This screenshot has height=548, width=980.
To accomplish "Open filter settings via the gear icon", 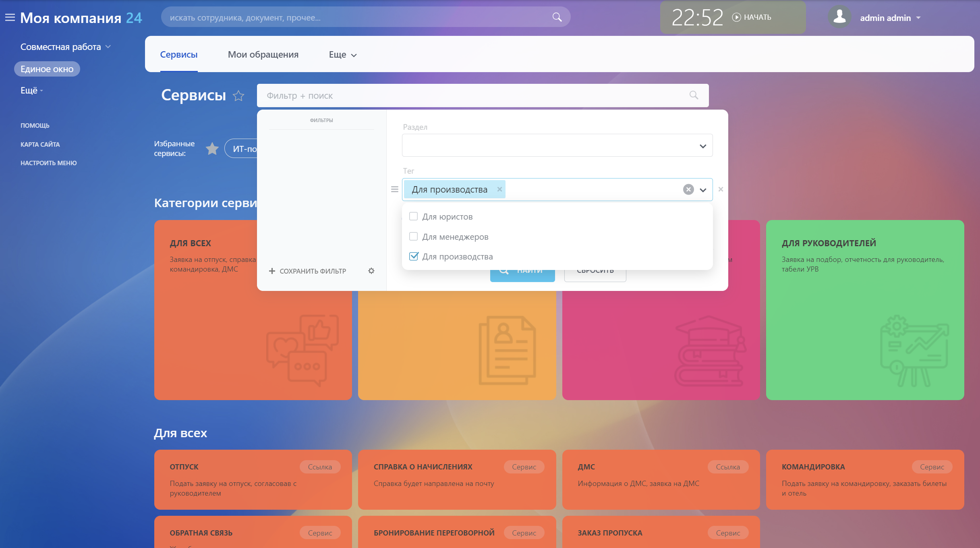I will click(x=371, y=271).
